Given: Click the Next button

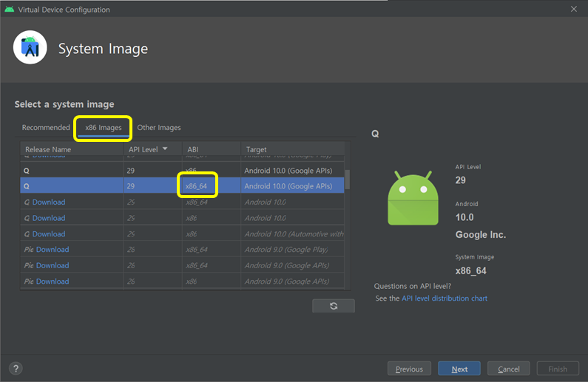Looking at the screenshot, I should (459, 369).
